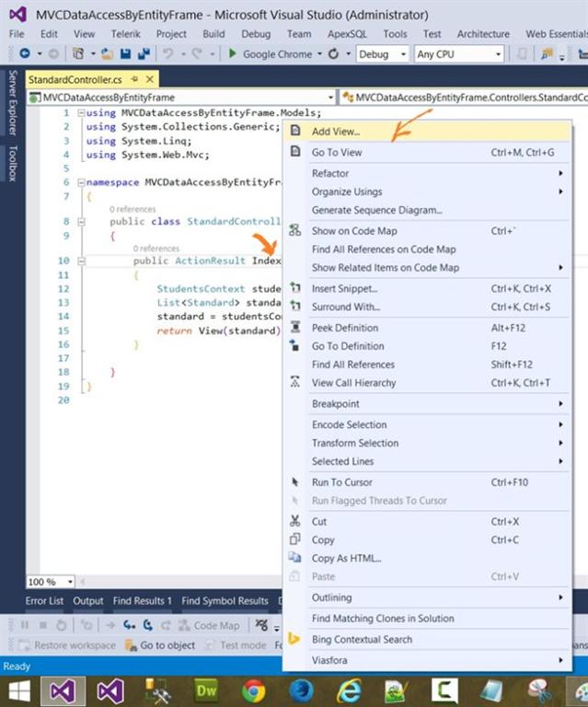Expand the Refactor submenu
The image size is (588, 707).
428,173
